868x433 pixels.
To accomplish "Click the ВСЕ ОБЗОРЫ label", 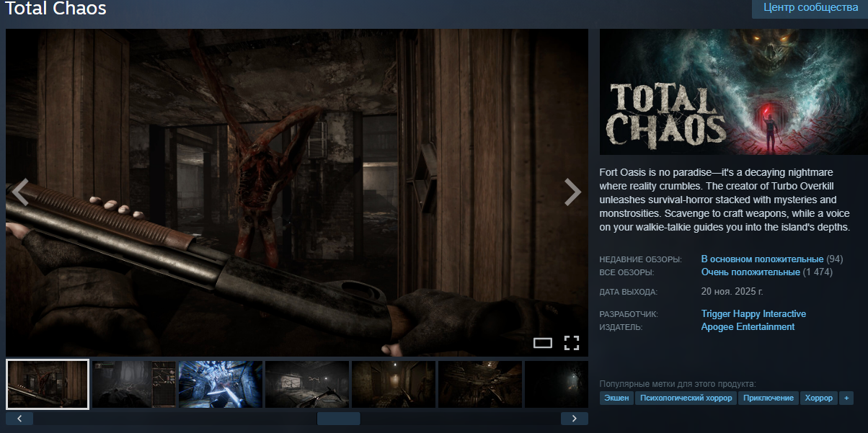I will pyautogui.click(x=626, y=272).
